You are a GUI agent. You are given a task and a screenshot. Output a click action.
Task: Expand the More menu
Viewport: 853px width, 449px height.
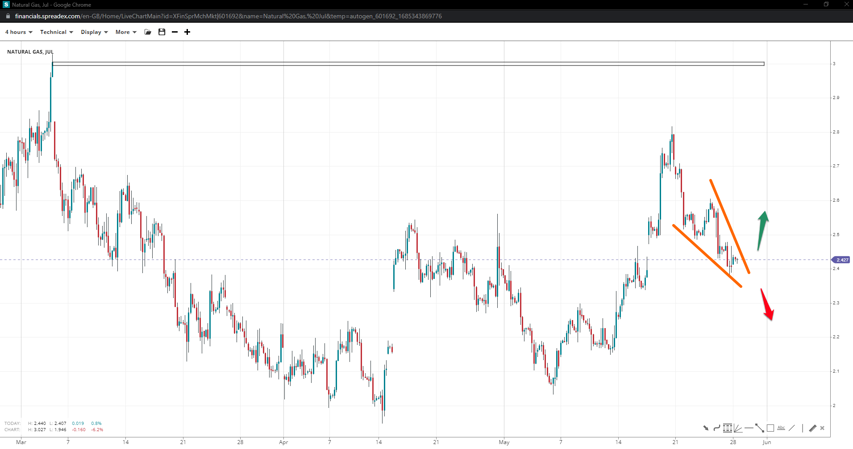click(x=125, y=32)
